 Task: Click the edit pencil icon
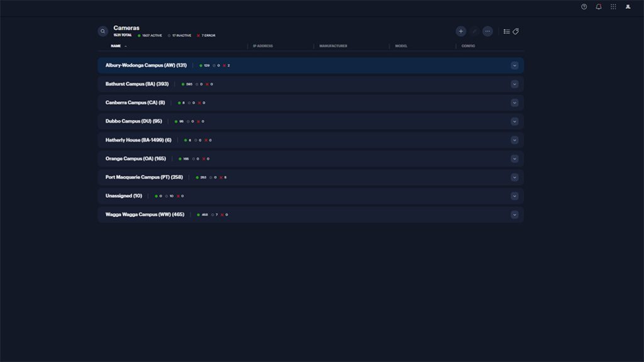[x=474, y=31]
